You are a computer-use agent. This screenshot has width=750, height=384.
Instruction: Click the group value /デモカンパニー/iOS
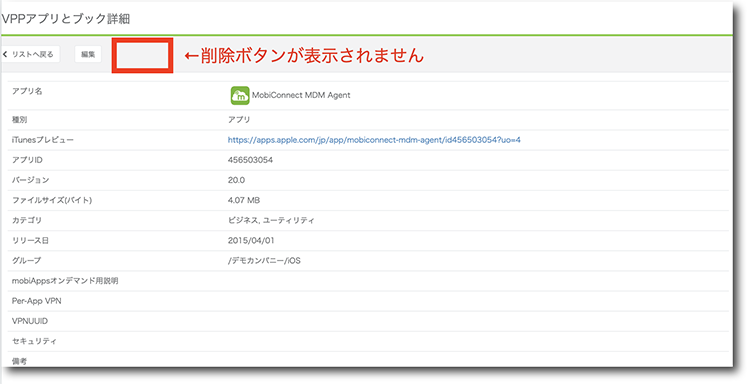click(264, 261)
